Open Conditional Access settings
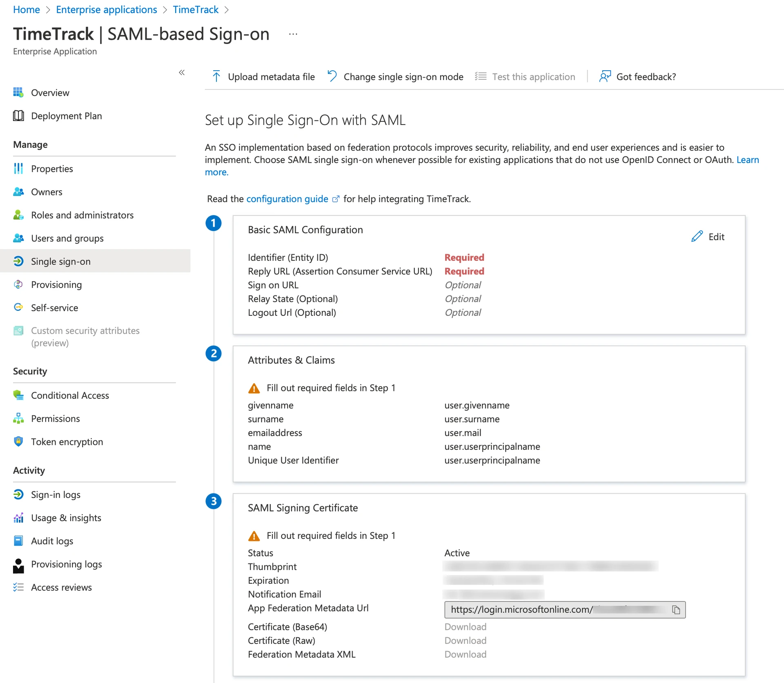Image resolution: width=784 pixels, height=683 pixels. [x=70, y=395]
